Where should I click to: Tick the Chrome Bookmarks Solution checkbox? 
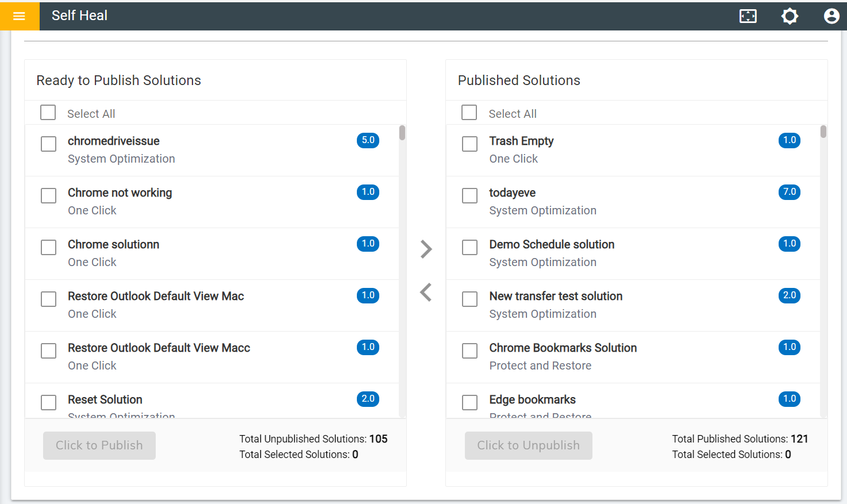470,351
